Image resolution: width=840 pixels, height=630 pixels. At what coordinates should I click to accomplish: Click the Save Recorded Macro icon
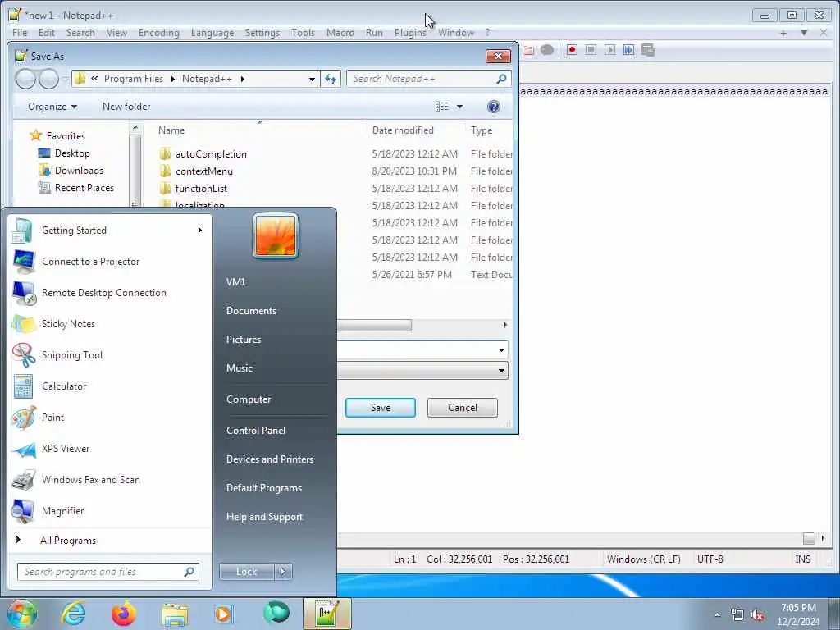coord(648,50)
